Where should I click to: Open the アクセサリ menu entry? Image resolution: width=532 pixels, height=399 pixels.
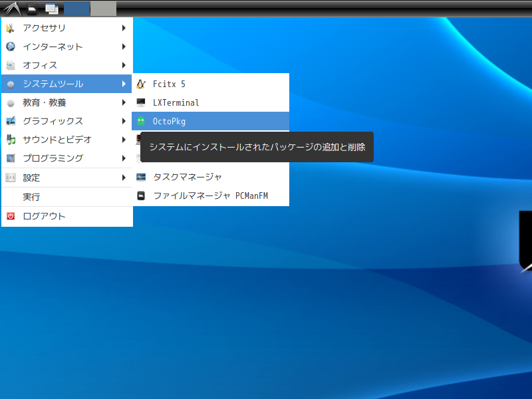[x=66, y=28]
